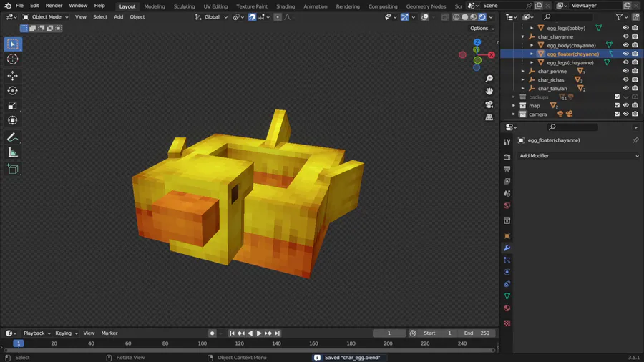This screenshot has width=644, height=362.
Task: Expand the map collection
Action: click(x=514, y=105)
